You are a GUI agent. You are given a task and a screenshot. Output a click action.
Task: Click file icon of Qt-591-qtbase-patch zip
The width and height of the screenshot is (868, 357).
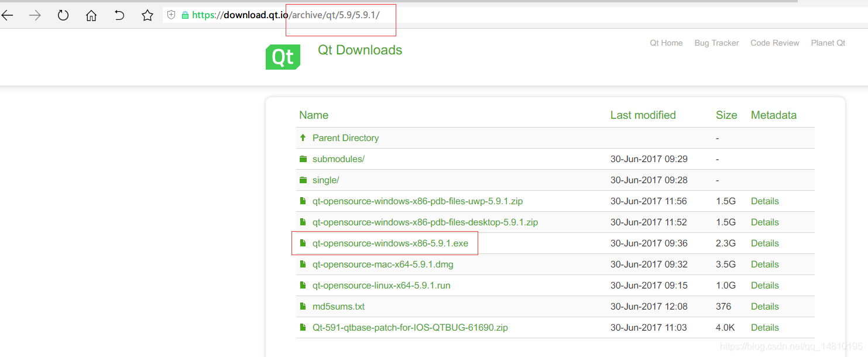(303, 328)
